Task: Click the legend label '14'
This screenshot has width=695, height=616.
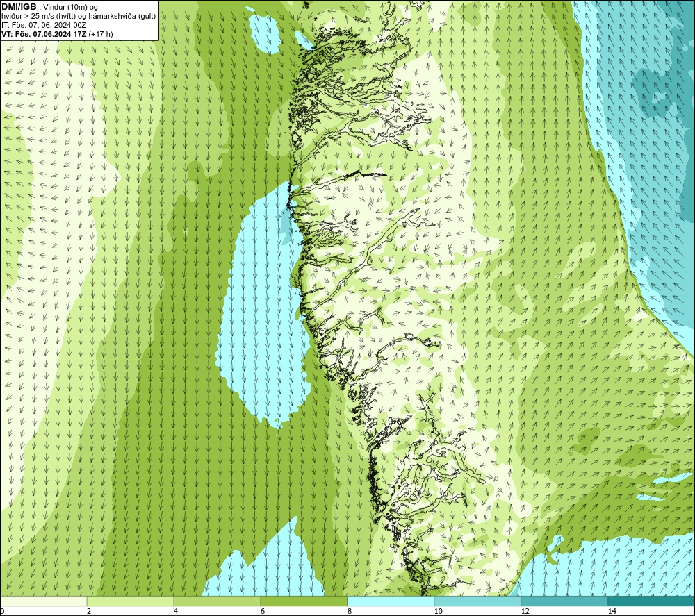Action: pyautogui.click(x=612, y=611)
